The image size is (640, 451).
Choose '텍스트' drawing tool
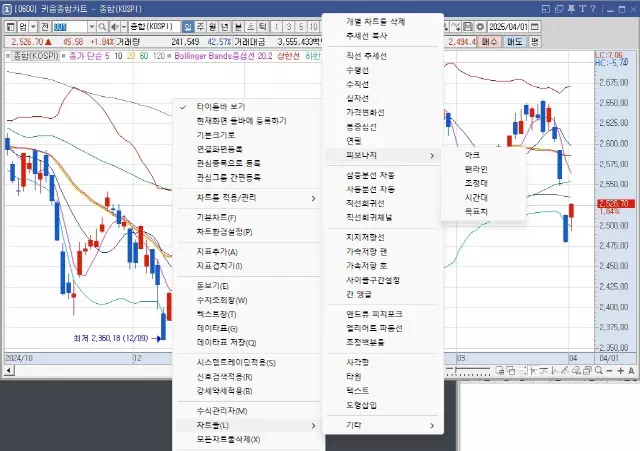382,391
